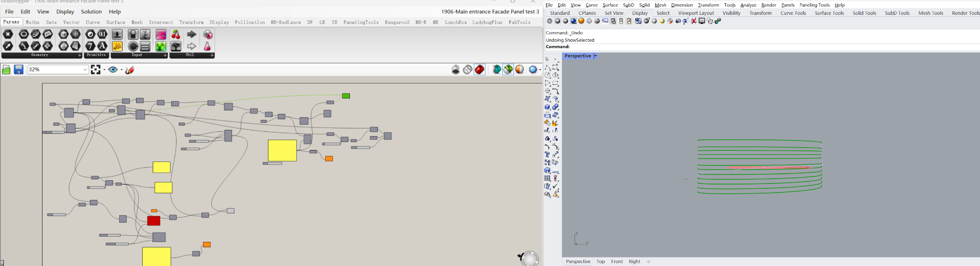This screenshot has height=266, width=980.
Task: Select the Control Knob input icon
Action: tap(133, 46)
